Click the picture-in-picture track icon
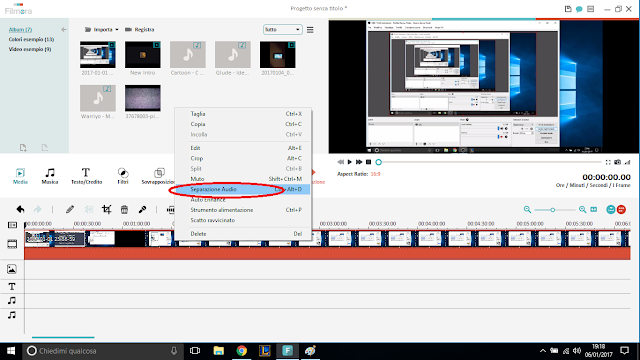This screenshot has height=360, width=640. pyautogui.click(x=12, y=269)
